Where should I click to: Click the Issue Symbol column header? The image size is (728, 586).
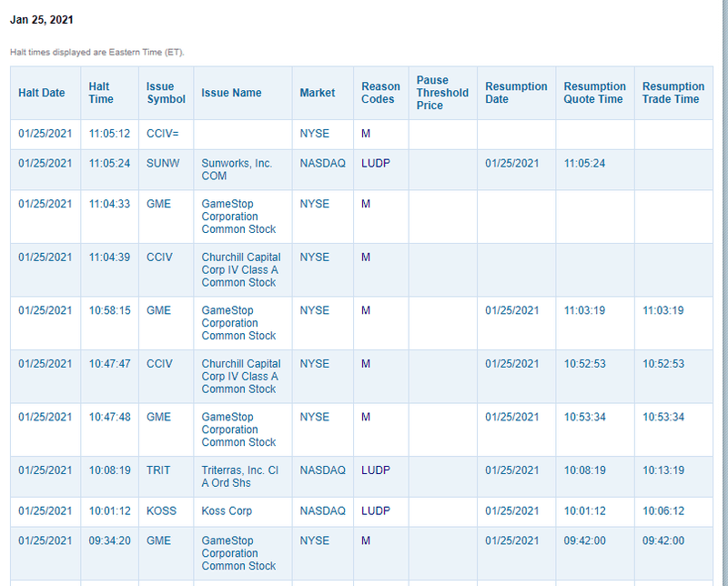click(x=166, y=93)
